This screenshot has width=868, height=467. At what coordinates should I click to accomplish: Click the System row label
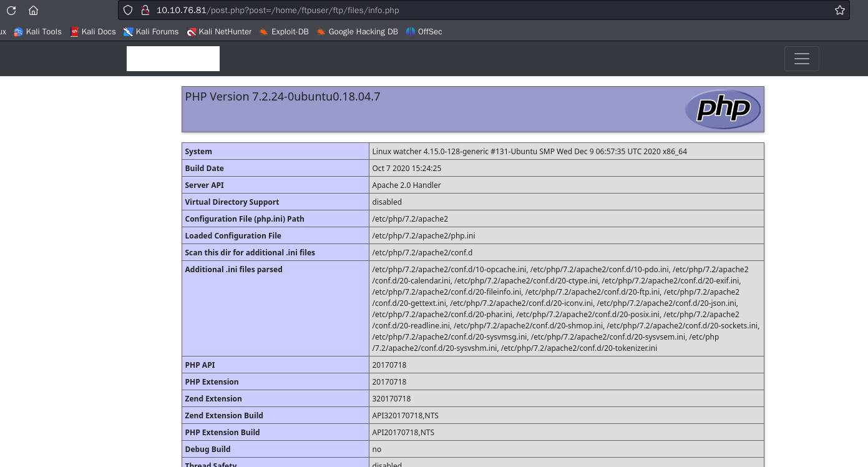coord(198,151)
